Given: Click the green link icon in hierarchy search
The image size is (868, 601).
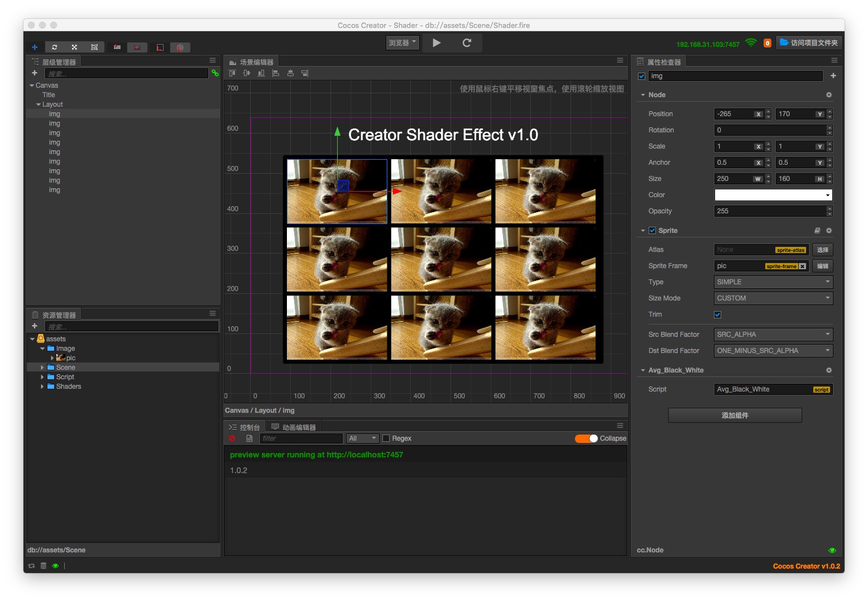Looking at the screenshot, I should coord(215,73).
